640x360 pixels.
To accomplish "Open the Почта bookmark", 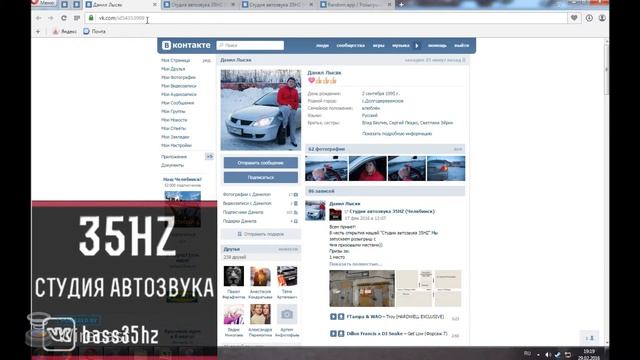I will 95,31.
